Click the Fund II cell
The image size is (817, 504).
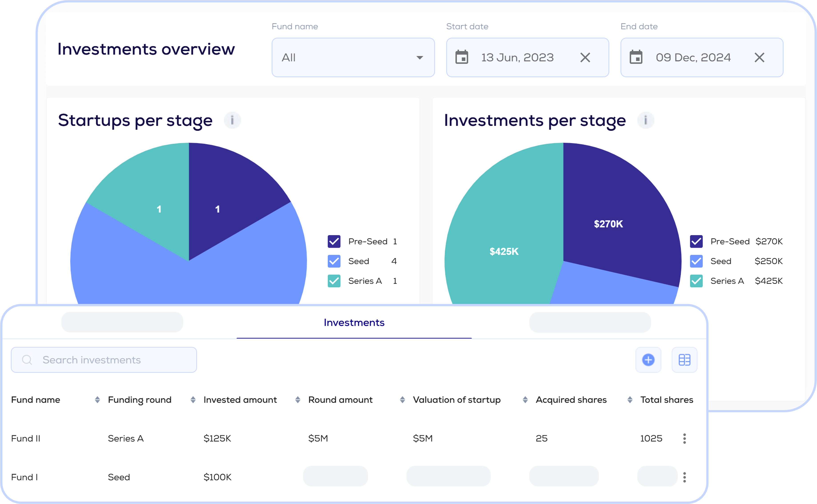coord(26,438)
